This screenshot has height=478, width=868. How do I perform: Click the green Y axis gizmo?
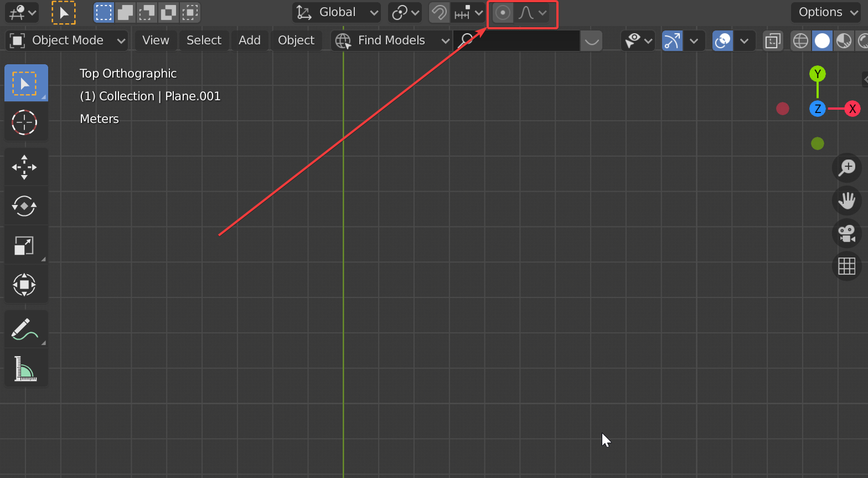[817, 74]
